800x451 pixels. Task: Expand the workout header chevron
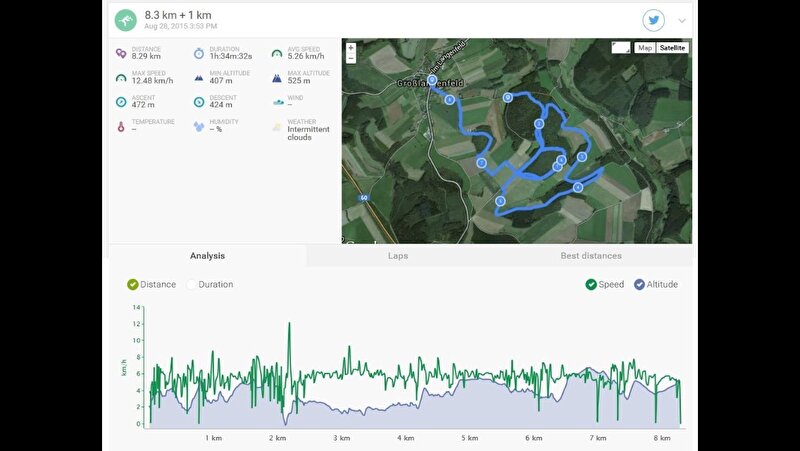[x=682, y=21]
